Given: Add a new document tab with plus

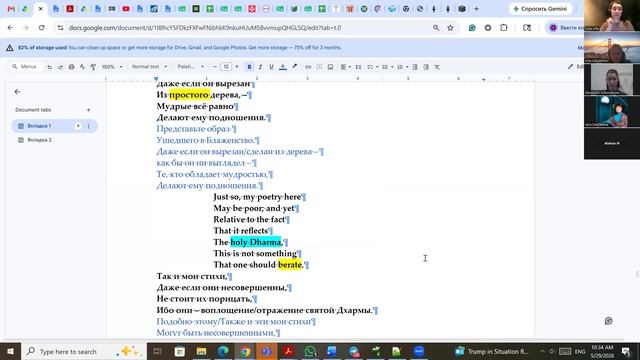Looking at the screenshot, I should pos(88,110).
